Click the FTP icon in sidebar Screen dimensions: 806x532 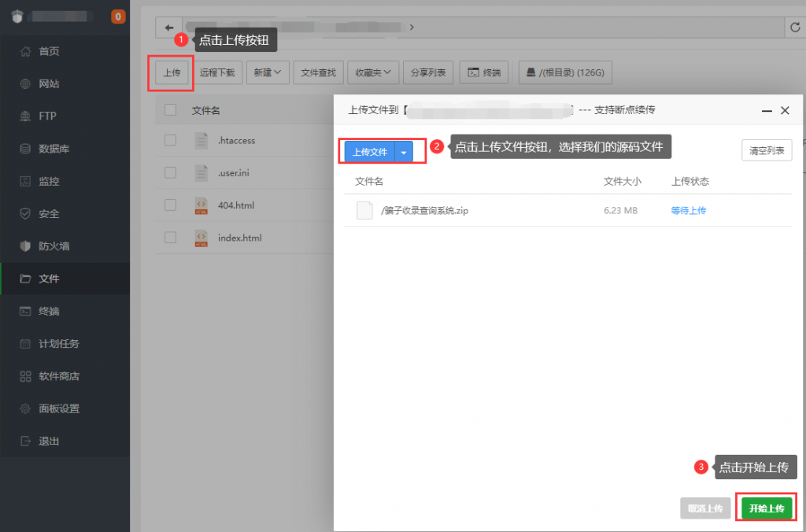click(x=25, y=116)
